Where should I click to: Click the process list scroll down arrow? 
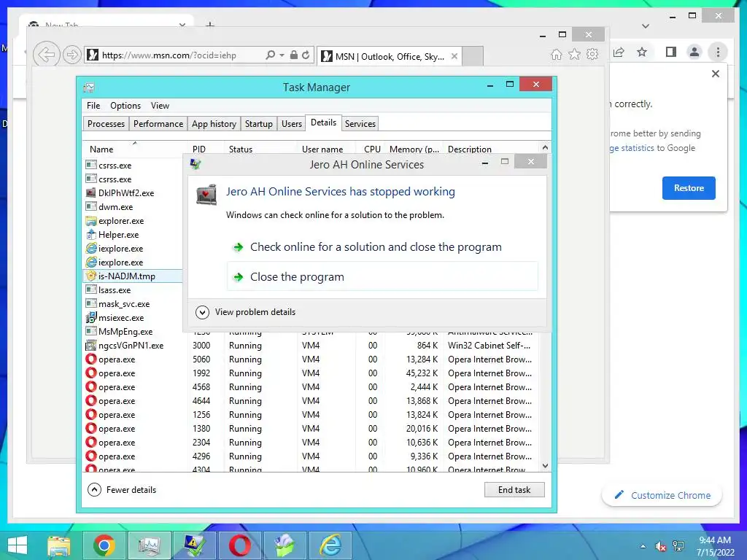[x=546, y=466]
